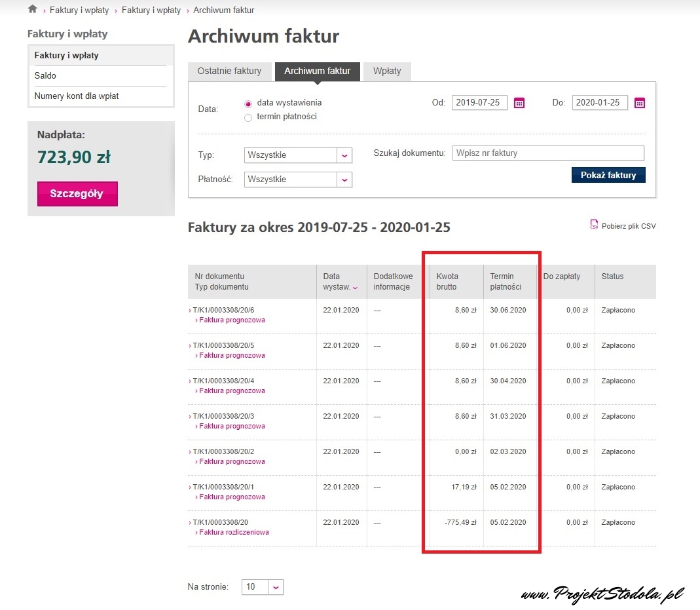Screen dimensions: 700x610
Task: Switch to the Ostatnie faktury tab
Action: (x=229, y=71)
